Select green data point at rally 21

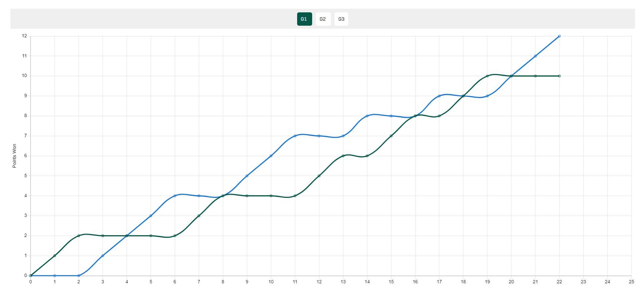pos(535,76)
